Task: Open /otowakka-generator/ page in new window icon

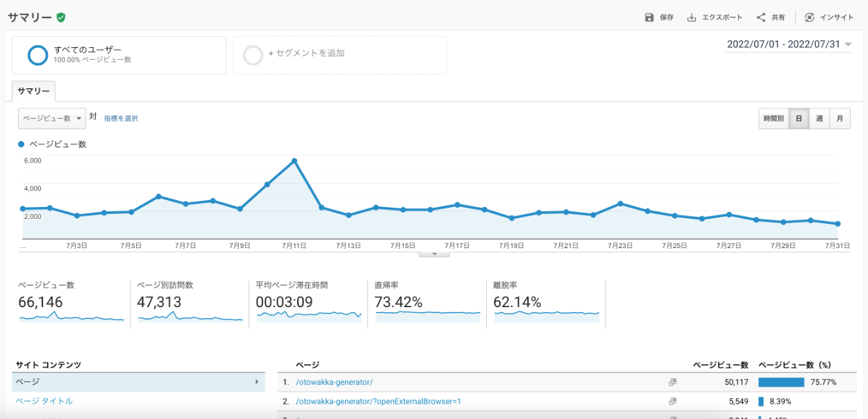Action: pos(672,382)
